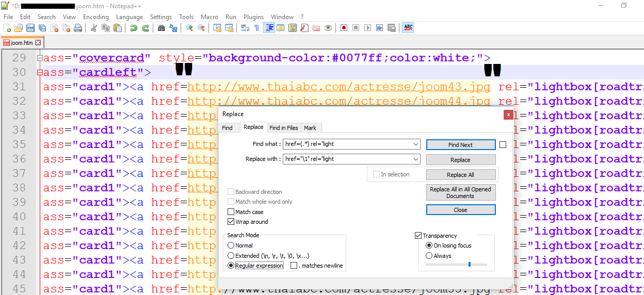Switch to the Find in Files tab
Image resolution: width=644 pixels, height=295 pixels.
[x=283, y=128]
